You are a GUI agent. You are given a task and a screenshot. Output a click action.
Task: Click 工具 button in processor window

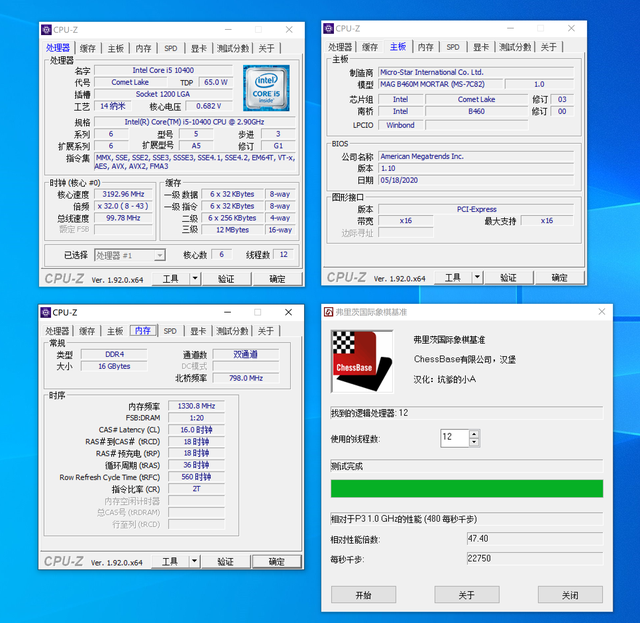pos(171,278)
